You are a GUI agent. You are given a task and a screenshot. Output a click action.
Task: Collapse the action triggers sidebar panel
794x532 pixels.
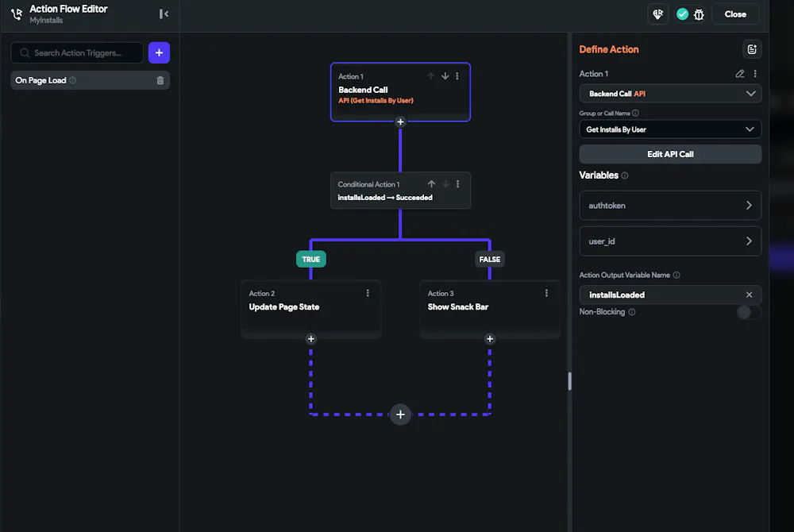tap(164, 14)
